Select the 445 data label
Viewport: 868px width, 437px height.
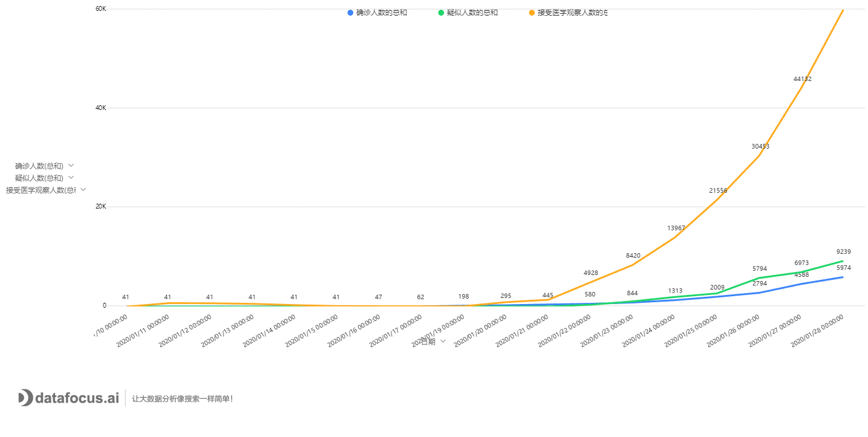[548, 296]
